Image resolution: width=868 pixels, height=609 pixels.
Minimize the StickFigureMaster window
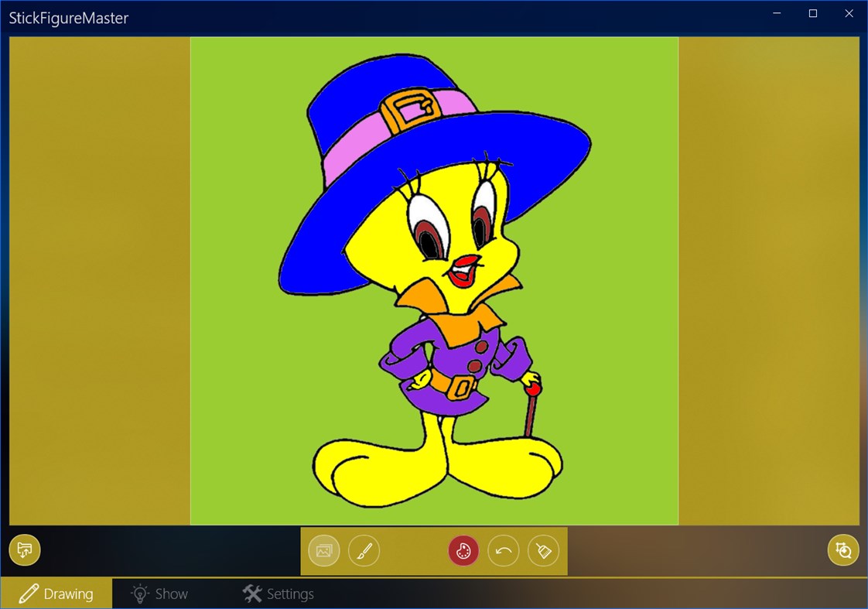coord(777,13)
